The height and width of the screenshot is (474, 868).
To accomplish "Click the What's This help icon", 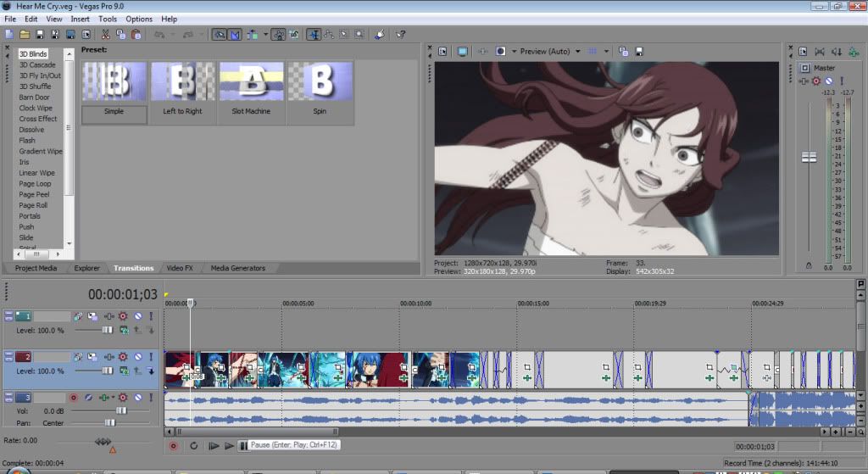I will pos(401,35).
